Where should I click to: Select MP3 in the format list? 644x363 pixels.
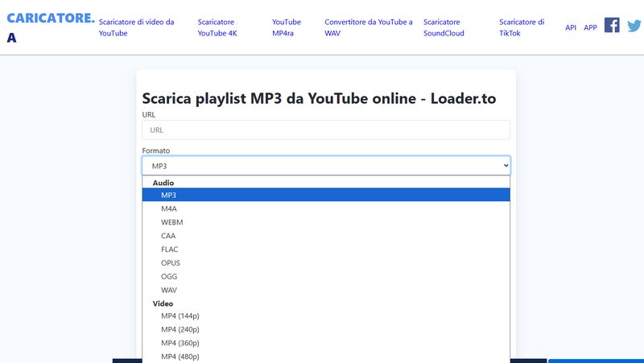pyautogui.click(x=326, y=195)
